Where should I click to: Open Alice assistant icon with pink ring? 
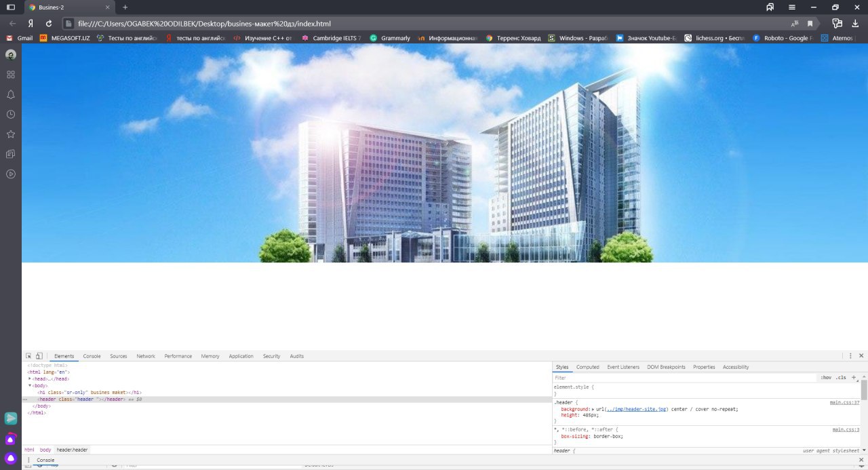click(x=11, y=439)
